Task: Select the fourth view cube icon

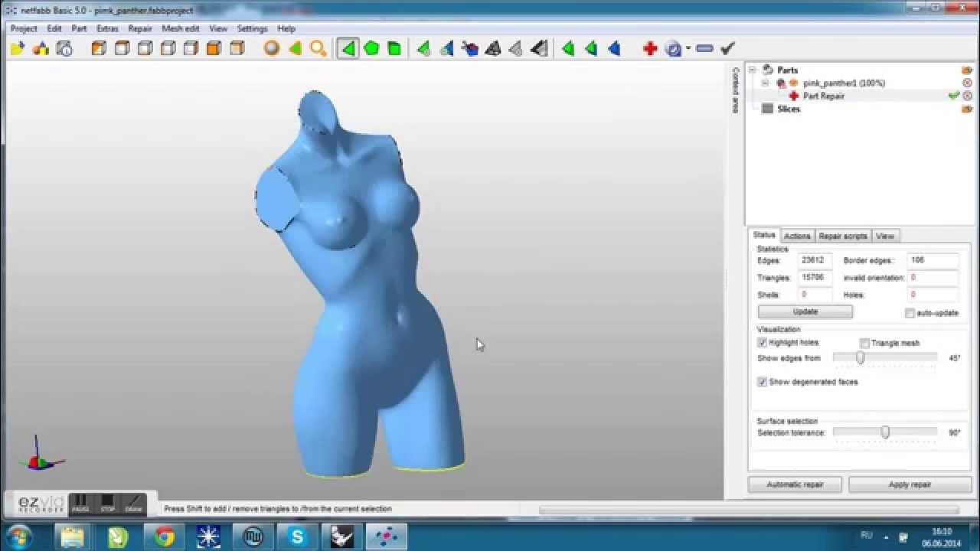Action: (168, 49)
